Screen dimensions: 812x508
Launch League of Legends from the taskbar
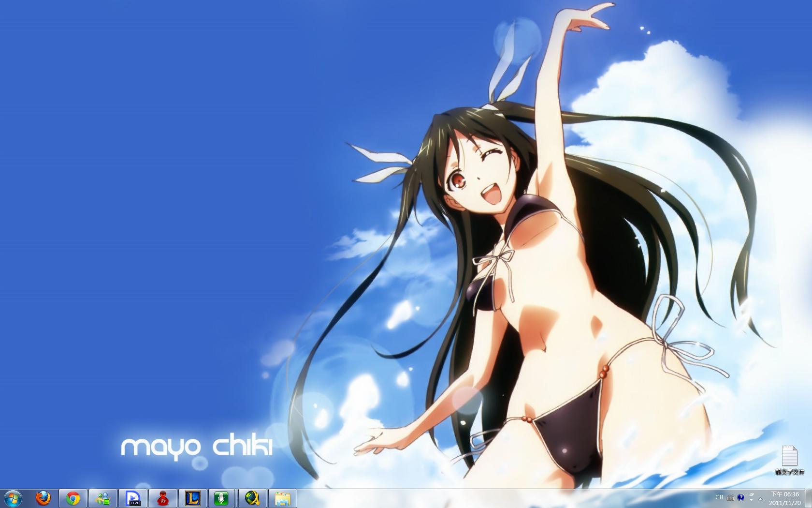(193, 498)
